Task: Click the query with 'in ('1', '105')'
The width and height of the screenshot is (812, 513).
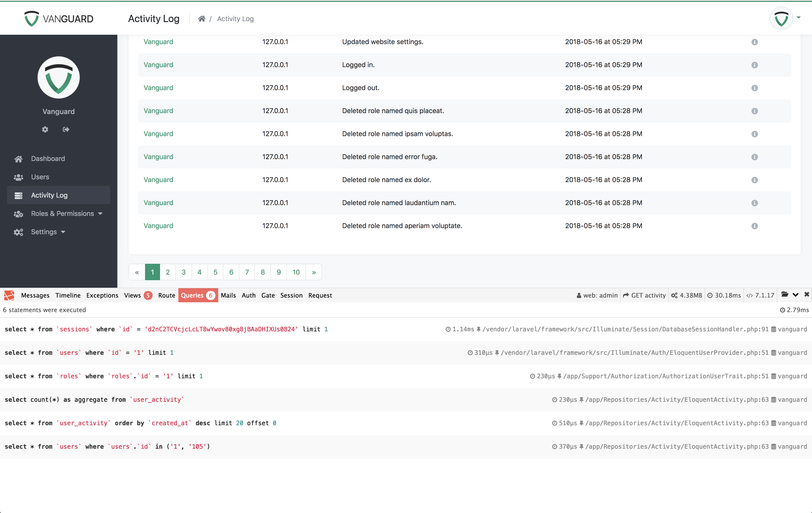Action: [x=406, y=447]
